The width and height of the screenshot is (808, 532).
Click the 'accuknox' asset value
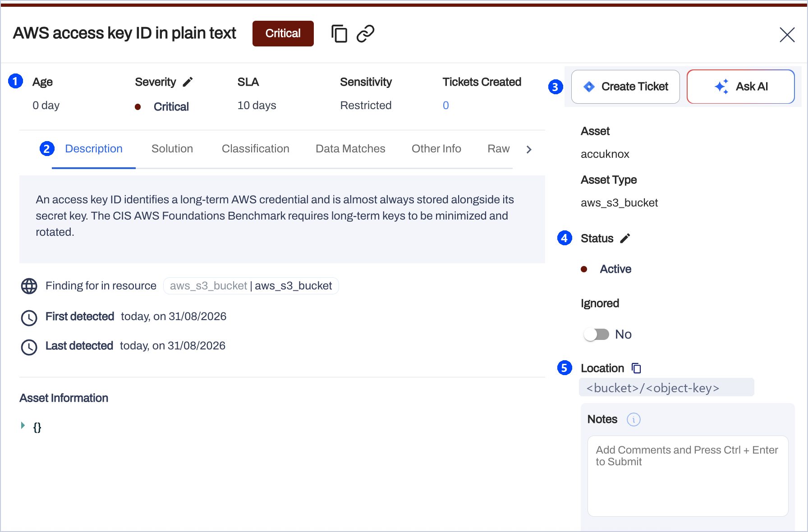pos(605,154)
